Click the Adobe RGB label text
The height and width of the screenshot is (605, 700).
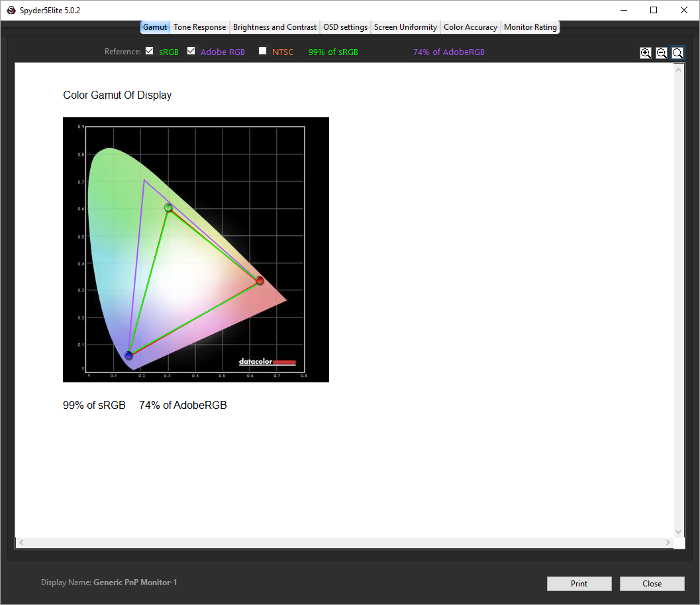[223, 52]
